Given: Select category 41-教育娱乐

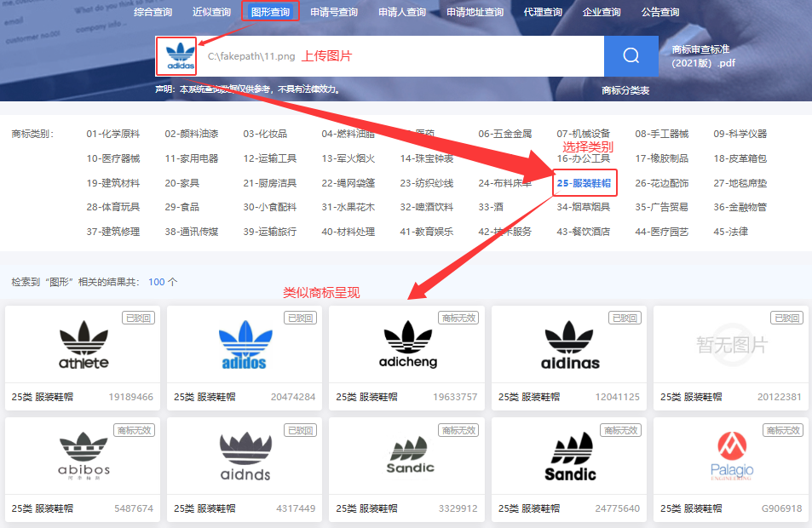Looking at the screenshot, I should 426,232.
